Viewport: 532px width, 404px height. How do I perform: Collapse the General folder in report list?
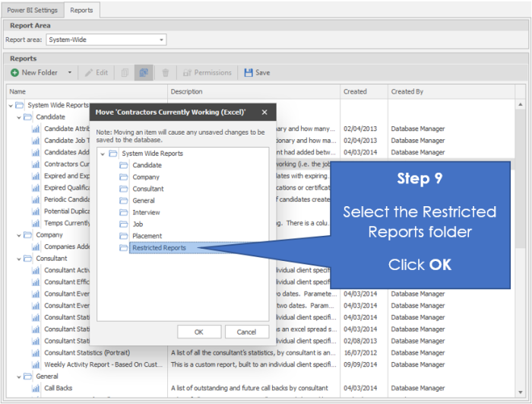pos(19,377)
